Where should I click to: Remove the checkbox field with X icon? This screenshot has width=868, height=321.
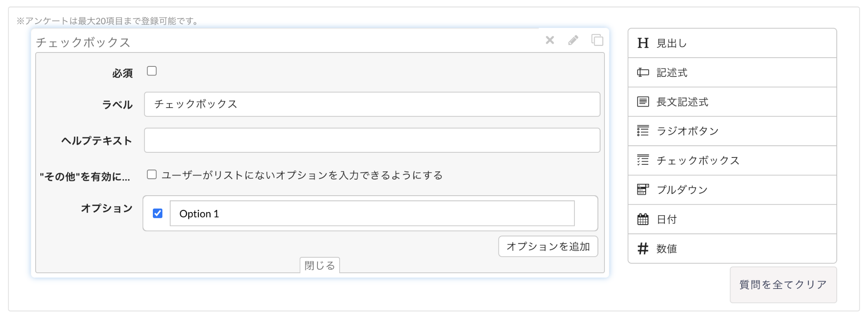(550, 40)
